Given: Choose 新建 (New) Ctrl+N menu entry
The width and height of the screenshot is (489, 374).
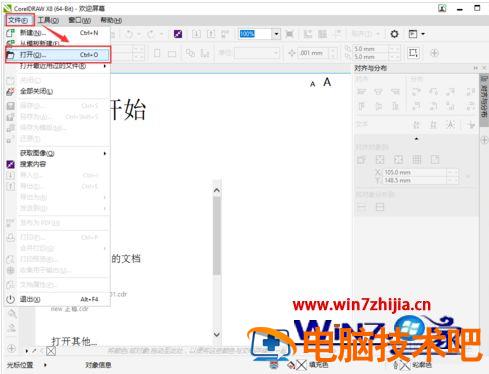Looking at the screenshot, I should (x=57, y=33).
